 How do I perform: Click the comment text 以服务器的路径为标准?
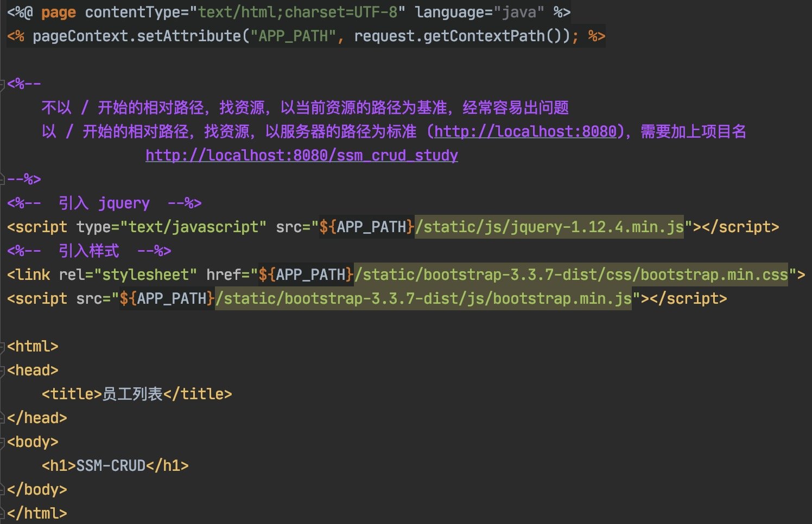pos(341,132)
